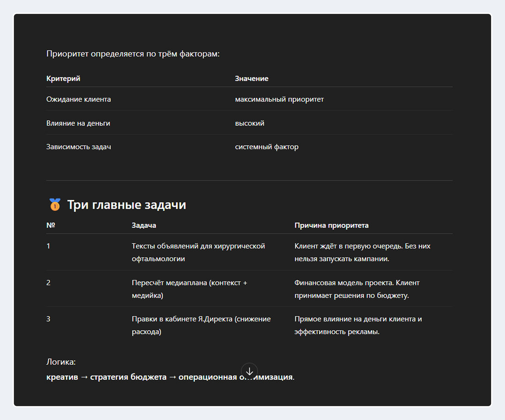Click the scroll-down arrow button
This screenshot has height=420, width=505.
point(249,371)
